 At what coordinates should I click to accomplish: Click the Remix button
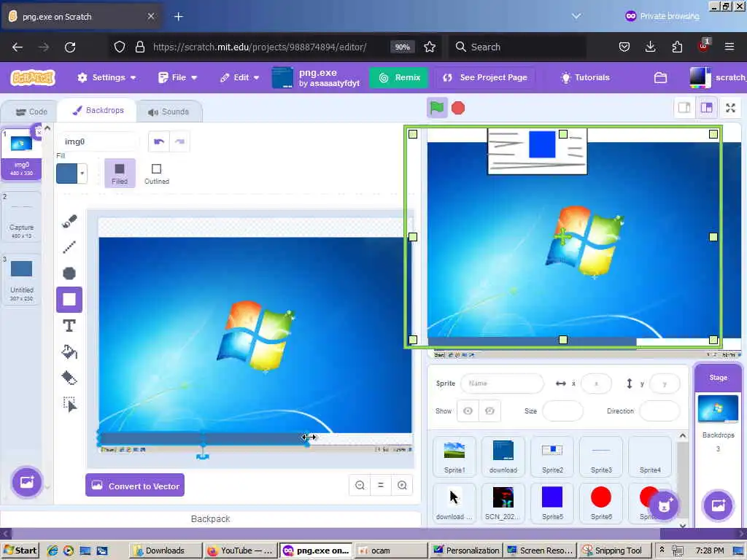pos(399,77)
